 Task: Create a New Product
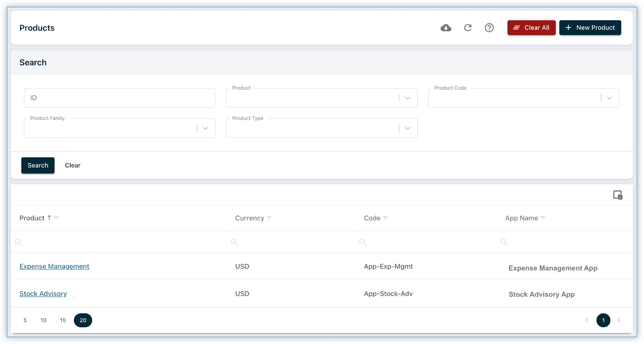(590, 28)
